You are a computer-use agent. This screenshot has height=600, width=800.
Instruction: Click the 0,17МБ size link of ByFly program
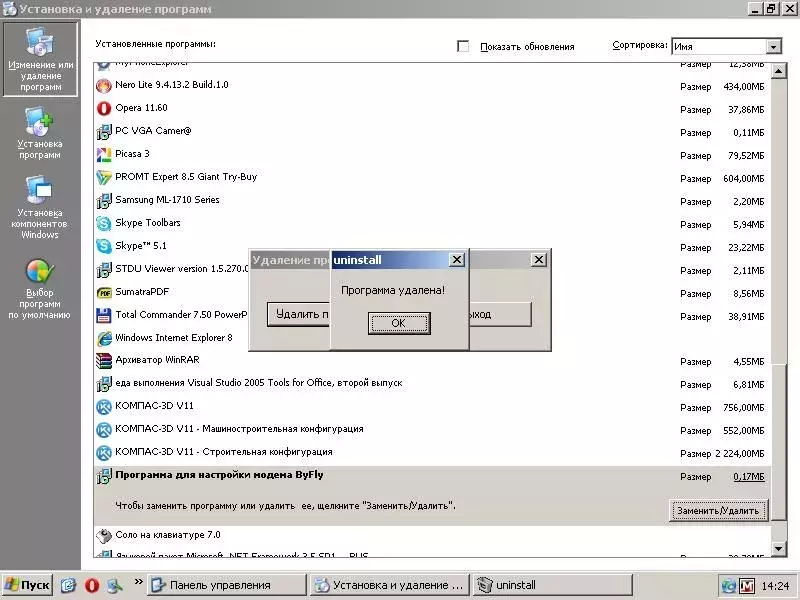[x=748, y=477]
